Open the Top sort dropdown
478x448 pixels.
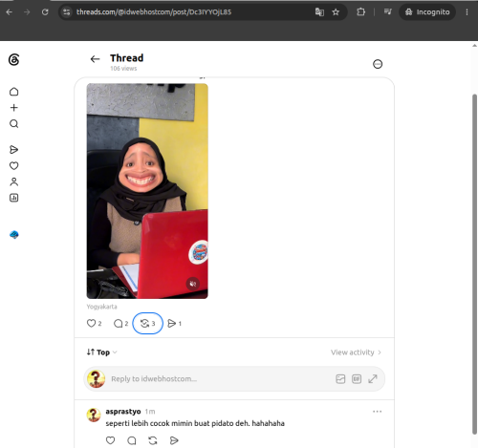tap(101, 352)
